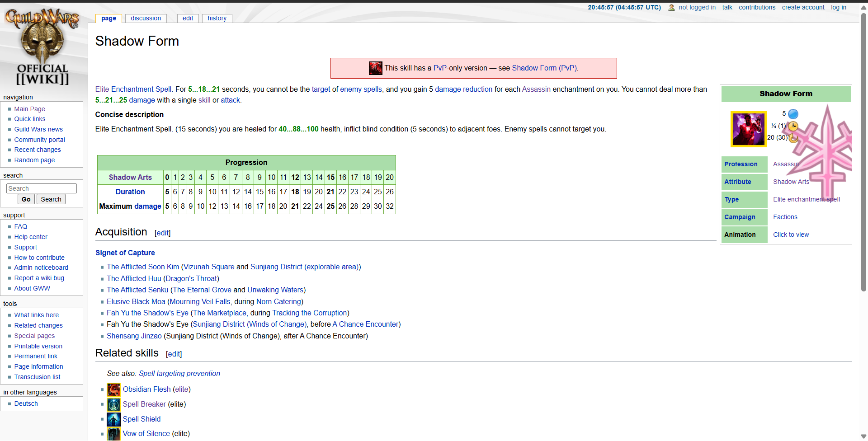The height and width of the screenshot is (441, 868).
Task: Click Permanent link
Action: pyautogui.click(x=36, y=357)
